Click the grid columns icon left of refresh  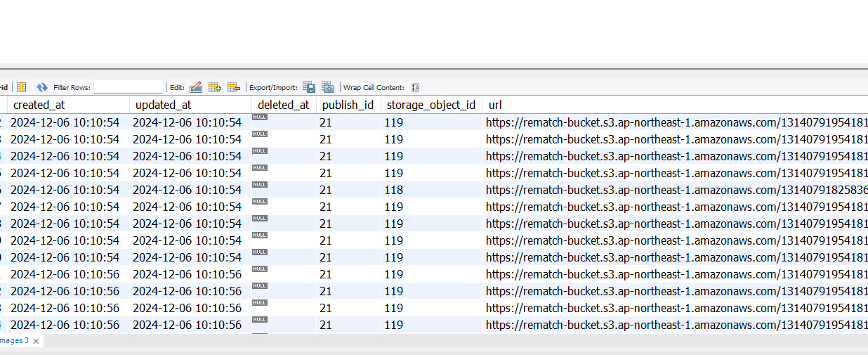click(x=22, y=87)
